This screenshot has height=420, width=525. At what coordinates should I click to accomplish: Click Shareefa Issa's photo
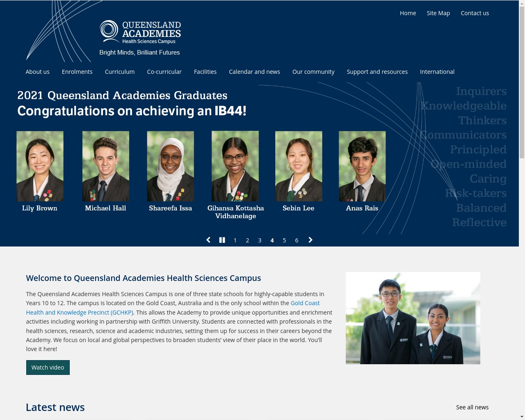tap(170, 166)
